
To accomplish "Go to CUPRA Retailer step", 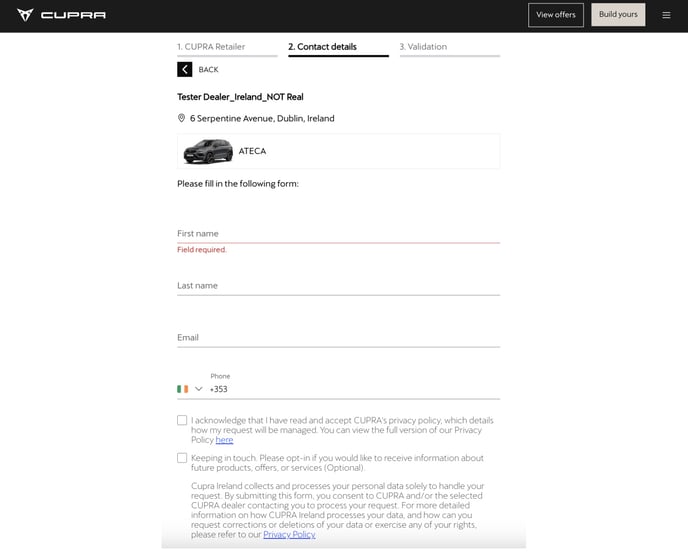I will tap(211, 47).
